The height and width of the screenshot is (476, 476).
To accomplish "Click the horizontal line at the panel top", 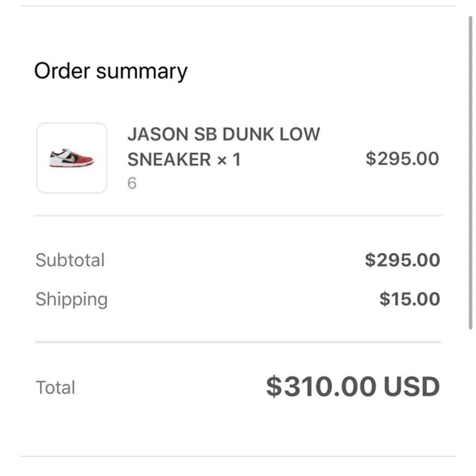I will point(238,6).
